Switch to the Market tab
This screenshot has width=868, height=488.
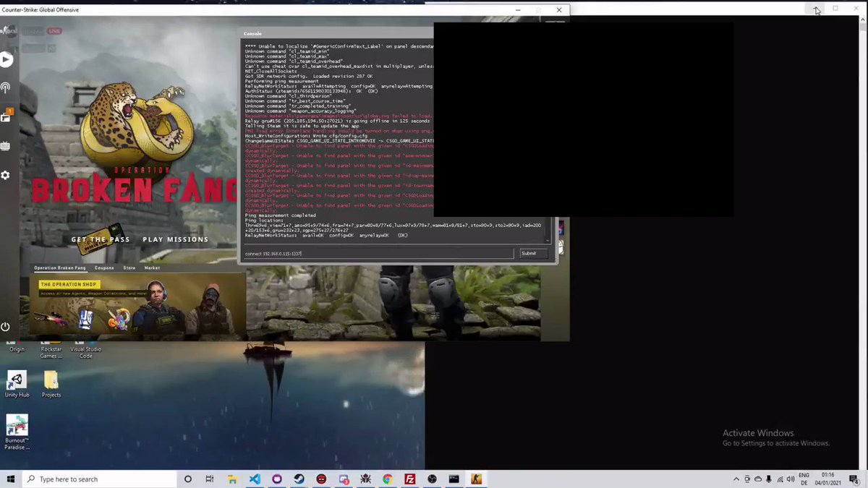pyautogui.click(x=152, y=267)
